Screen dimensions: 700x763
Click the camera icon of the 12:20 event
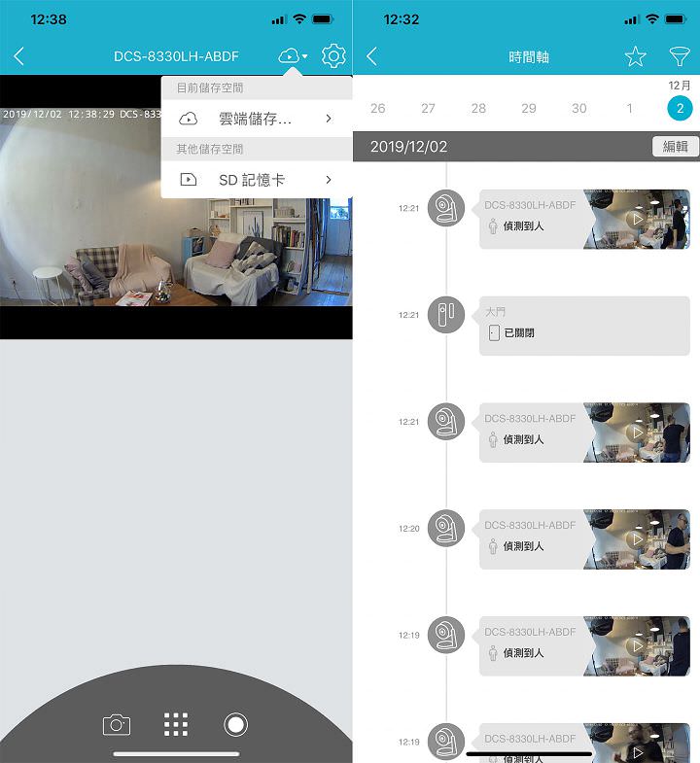pyautogui.click(x=446, y=528)
